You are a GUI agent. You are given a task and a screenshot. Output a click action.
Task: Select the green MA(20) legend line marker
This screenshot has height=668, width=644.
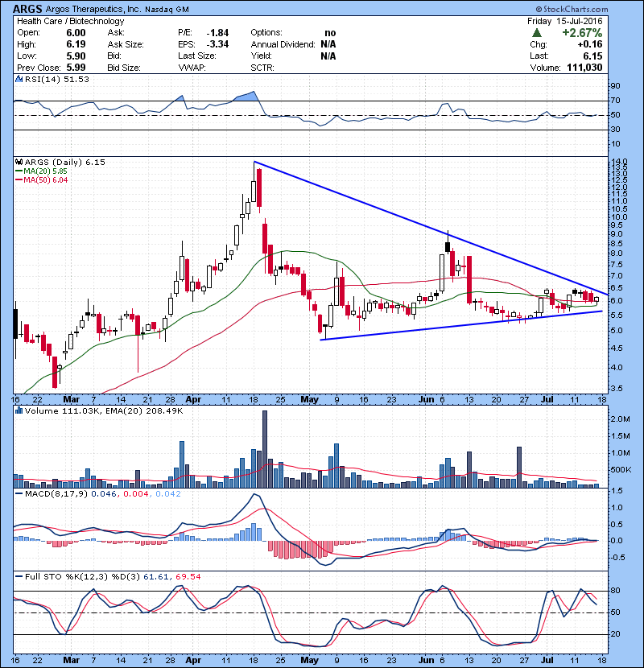[x=19, y=171]
